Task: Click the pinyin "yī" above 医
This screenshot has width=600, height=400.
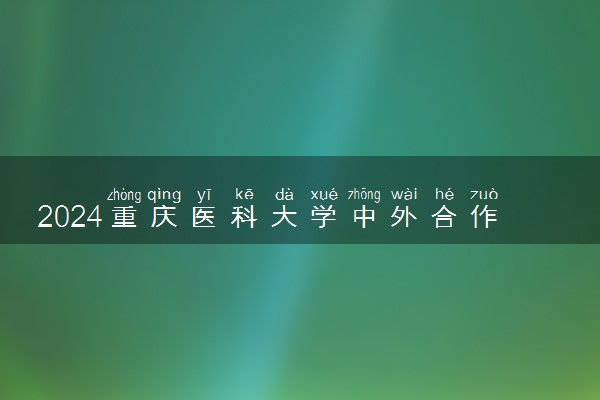Action: pyautogui.click(x=204, y=195)
